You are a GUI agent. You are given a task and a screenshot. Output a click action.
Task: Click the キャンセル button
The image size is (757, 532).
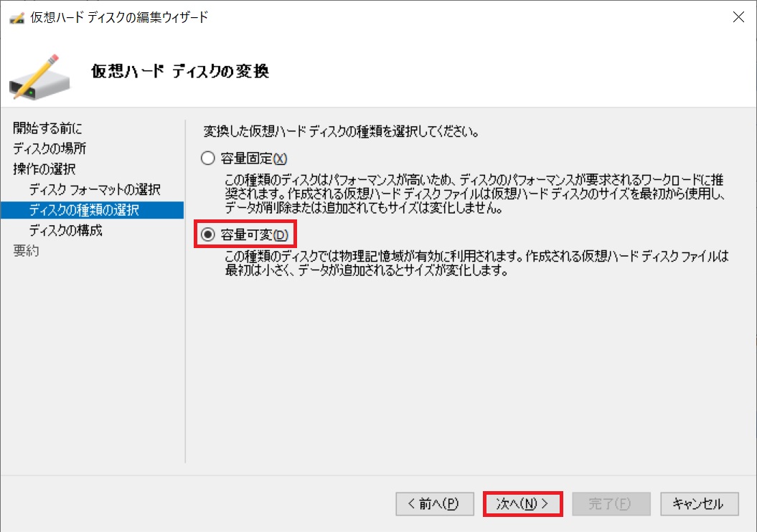pos(700,504)
